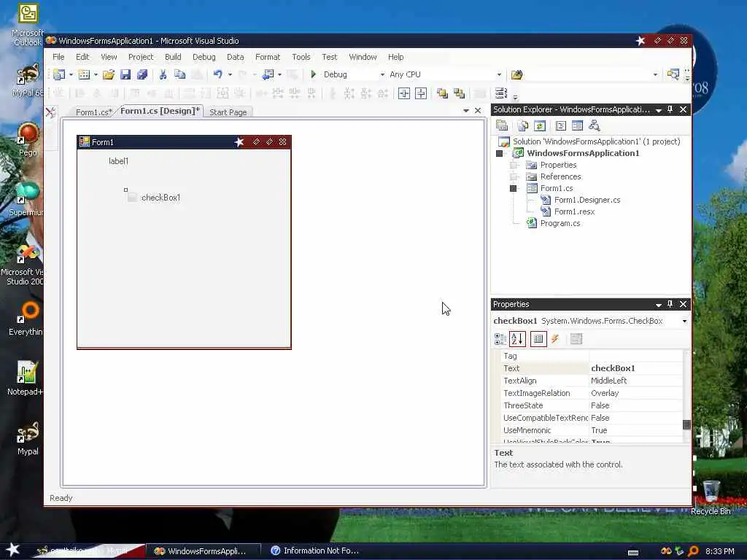Click the Properties panel vertical scrollbar thumb
Viewport: 747px width, 560px height.
pyautogui.click(x=686, y=425)
